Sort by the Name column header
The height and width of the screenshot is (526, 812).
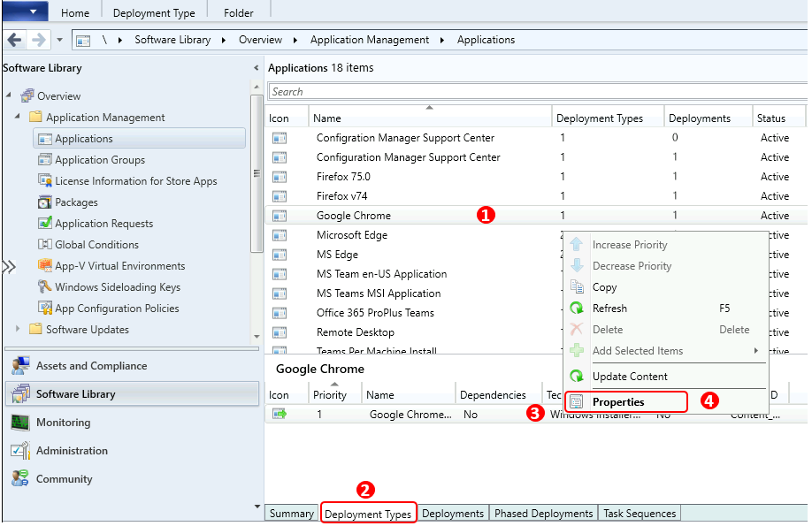[431, 118]
